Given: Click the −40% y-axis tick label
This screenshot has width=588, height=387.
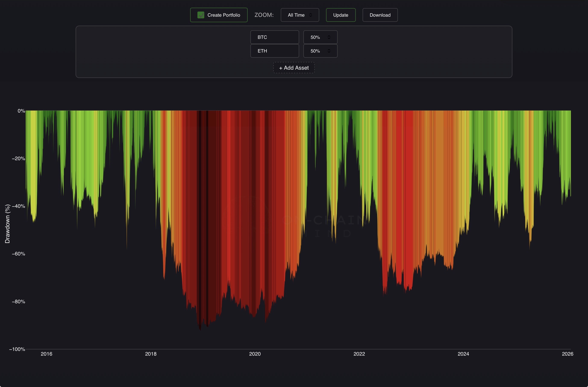Looking at the screenshot, I should (19, 206).
